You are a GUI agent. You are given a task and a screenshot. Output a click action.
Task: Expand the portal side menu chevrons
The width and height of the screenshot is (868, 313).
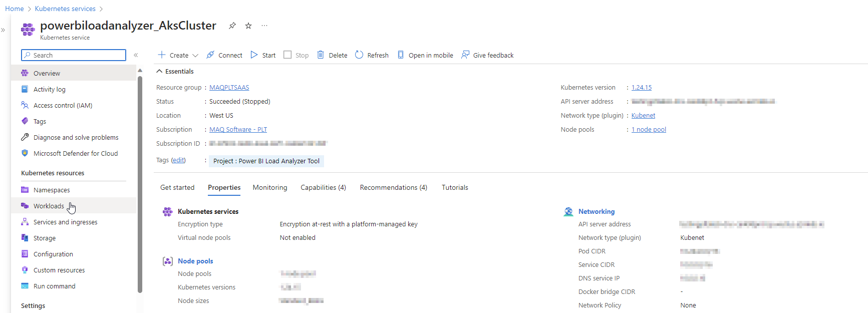(x=3, y=30)
